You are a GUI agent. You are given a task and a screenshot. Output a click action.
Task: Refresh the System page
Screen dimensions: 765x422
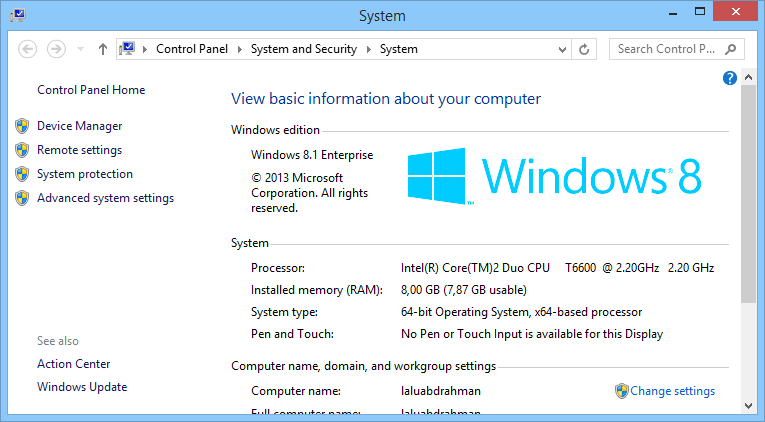point(584,49)
